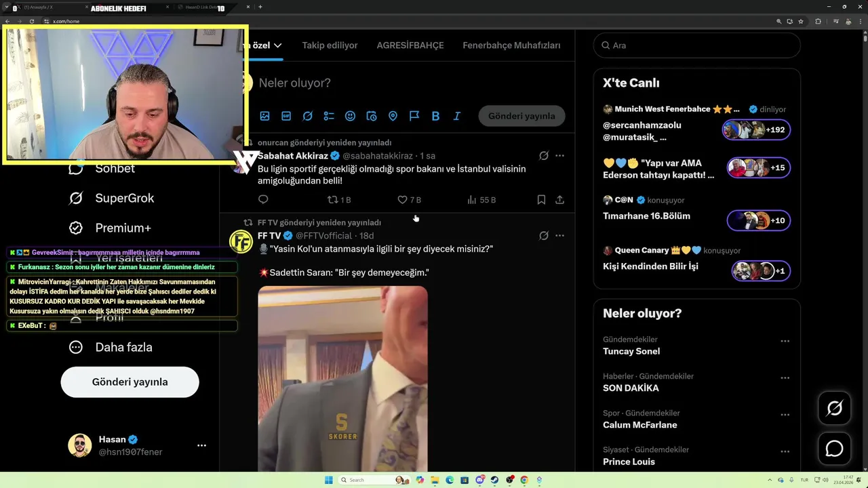868x488 pixels.
Task: Open SON DAKİKA trending topic
Action: coord(631,388)
